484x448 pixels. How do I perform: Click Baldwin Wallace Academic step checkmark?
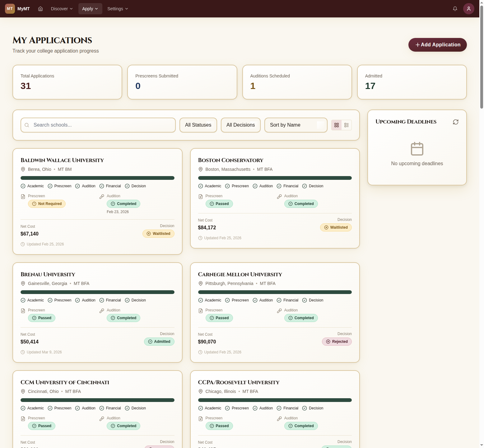(x=23, y=186)
